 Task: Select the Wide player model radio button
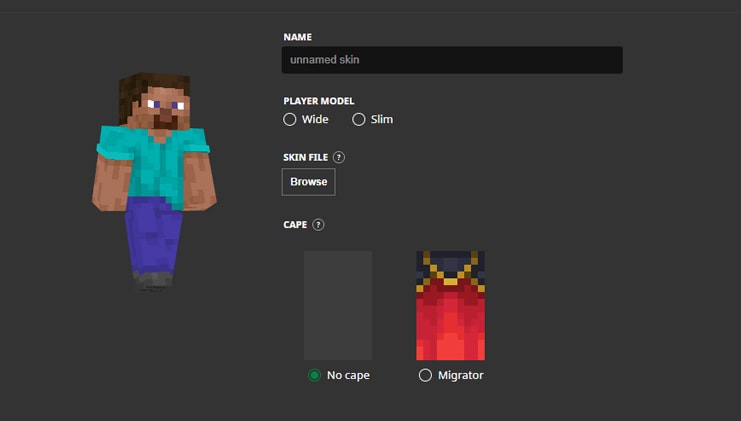pyautogui.click(x=290, y=119)
